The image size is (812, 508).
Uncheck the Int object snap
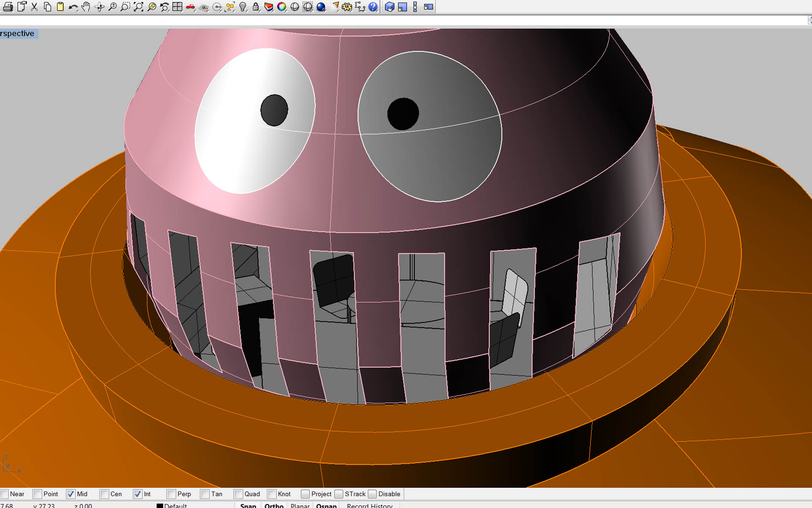pos(137,494)
